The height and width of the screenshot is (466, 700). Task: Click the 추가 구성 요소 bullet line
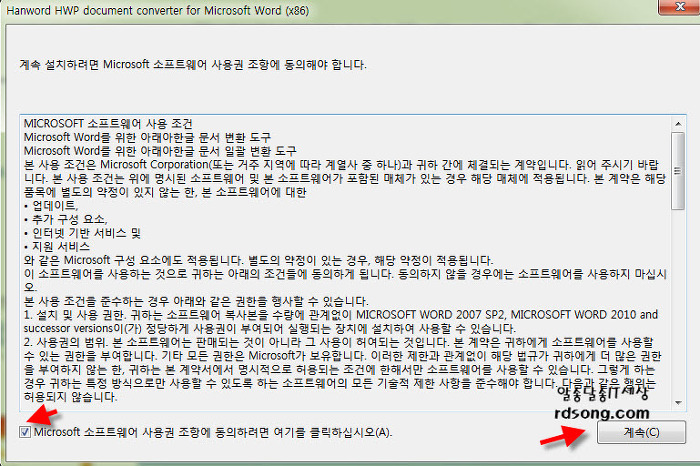click(x=66, y=219)
